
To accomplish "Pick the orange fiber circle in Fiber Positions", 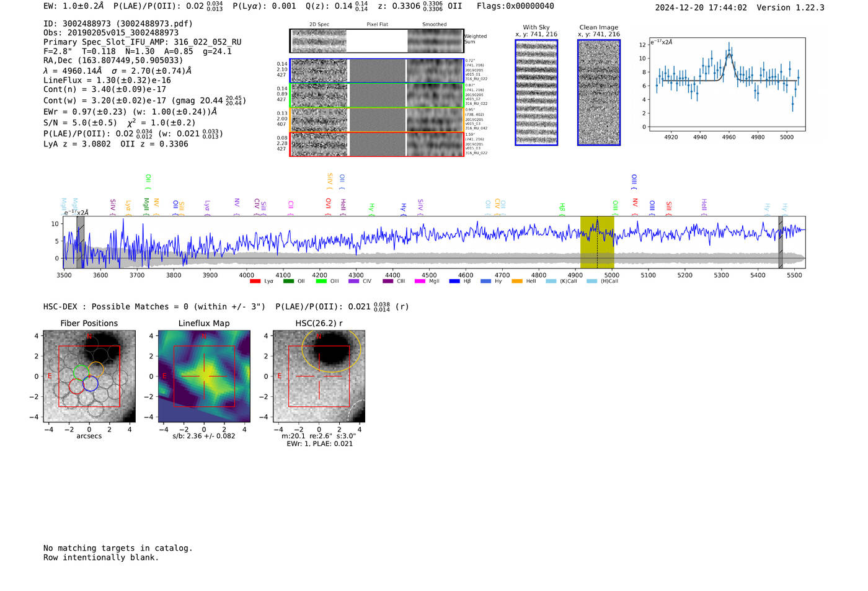I will [x=95, y=370].
